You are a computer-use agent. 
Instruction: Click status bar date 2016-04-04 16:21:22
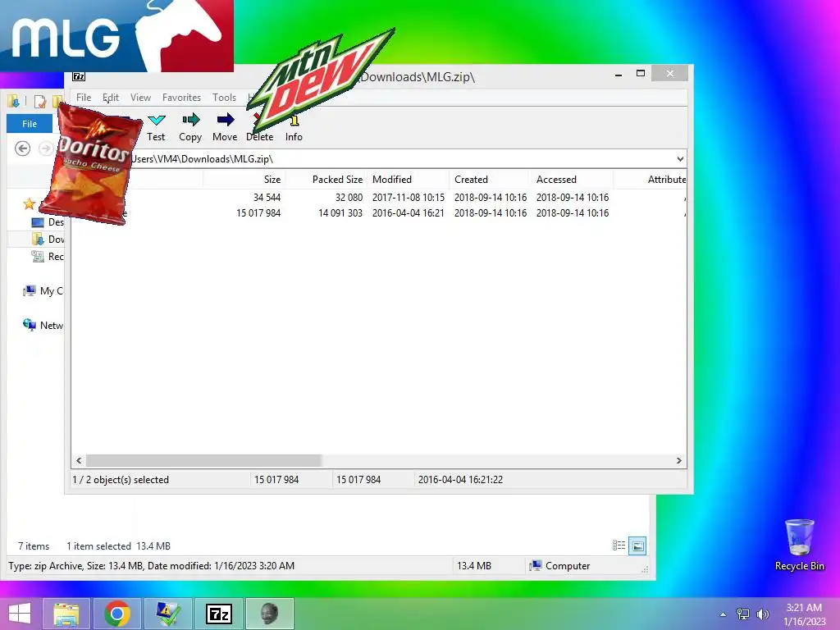pyautogui.click(x=460, y=480)
